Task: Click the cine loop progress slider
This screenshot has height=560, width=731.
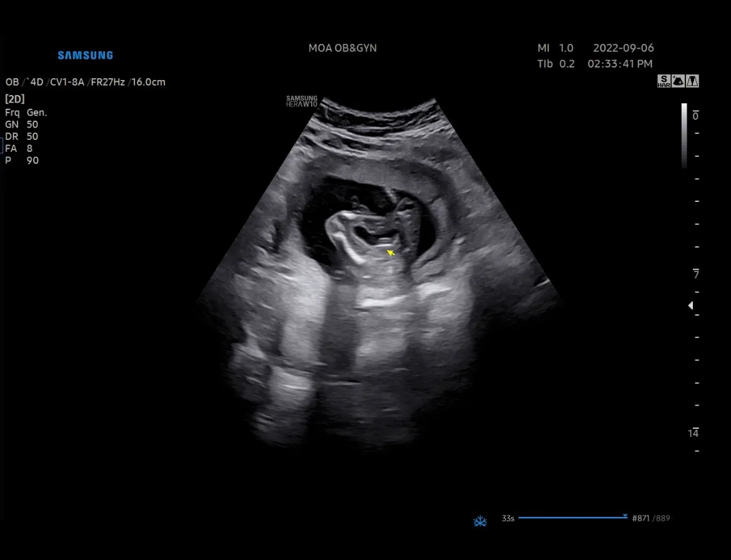Action: coord(572,517)
